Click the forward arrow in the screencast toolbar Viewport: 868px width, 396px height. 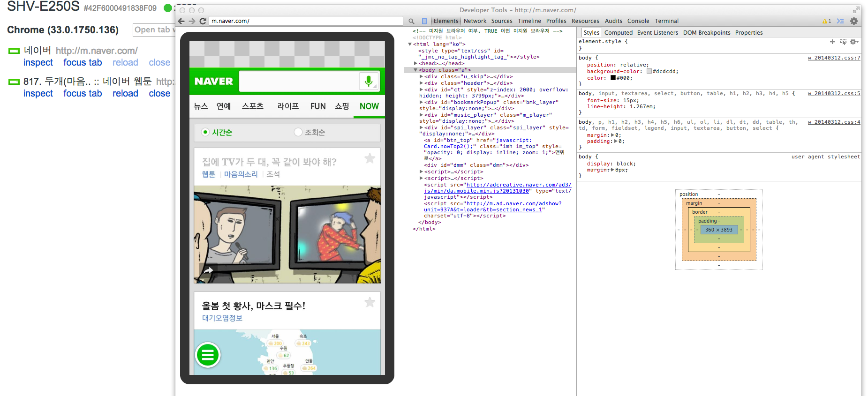click(192, 21)
